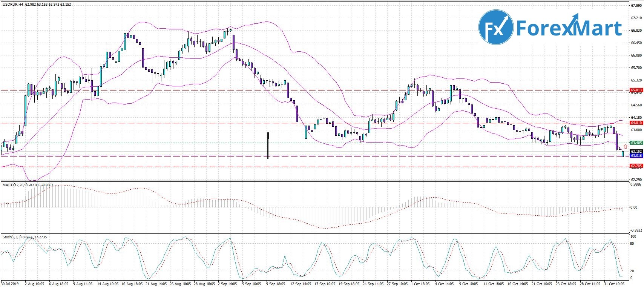Click the USDRUR,H4 chart title
This screenshot has height=287, width=644.
(x=13, y=5)
